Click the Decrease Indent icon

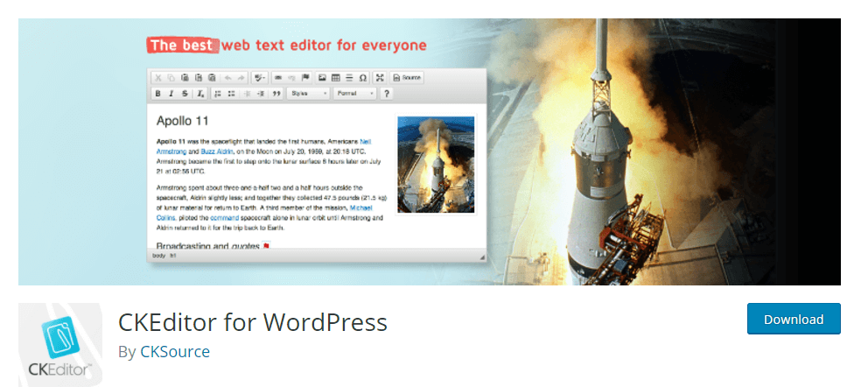pos(247,94)
